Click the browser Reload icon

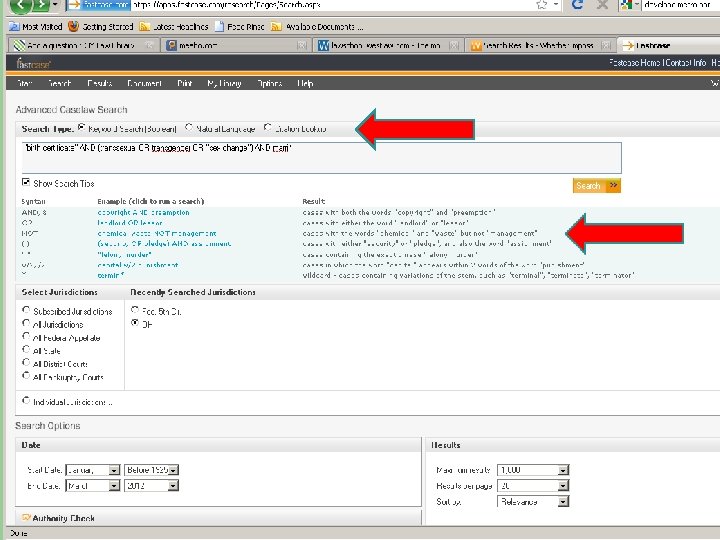(x=578, y=5)
